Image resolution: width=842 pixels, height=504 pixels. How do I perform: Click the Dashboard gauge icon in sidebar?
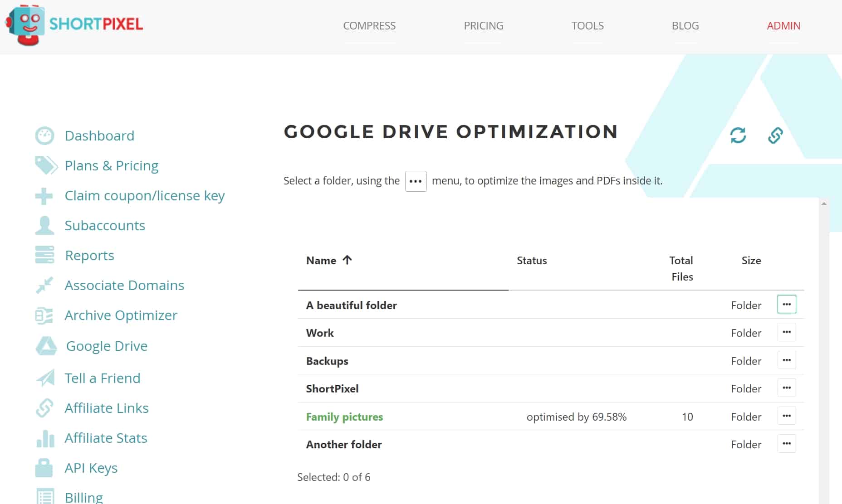point(44,136)
